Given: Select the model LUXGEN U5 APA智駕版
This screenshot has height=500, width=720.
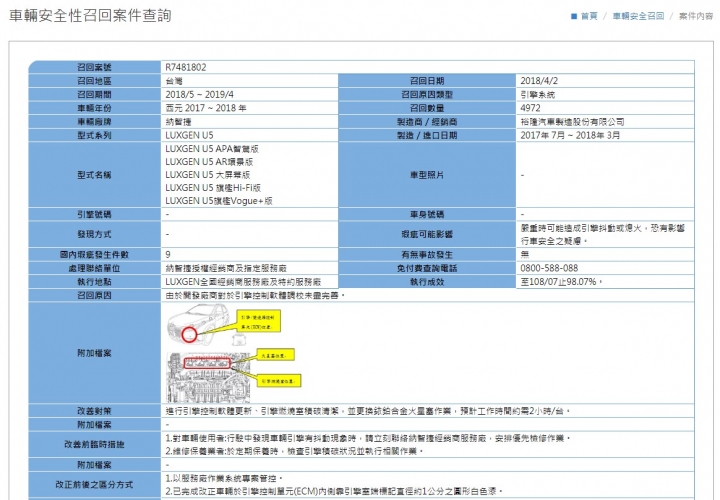Looking at the screenshot, I should pyautogui.click(x=212, y=149).
